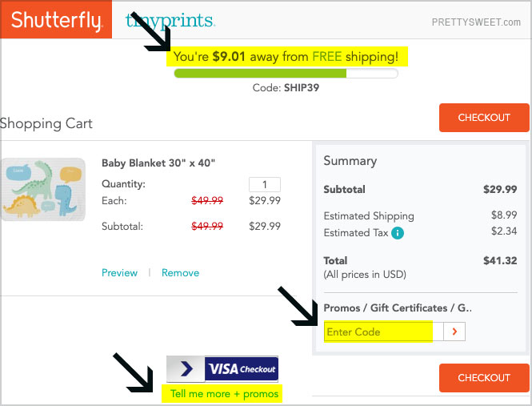This screenshot has width=532, height=406.
Task: Click the top CHECKOUT button
Action: tap(484, 118)
